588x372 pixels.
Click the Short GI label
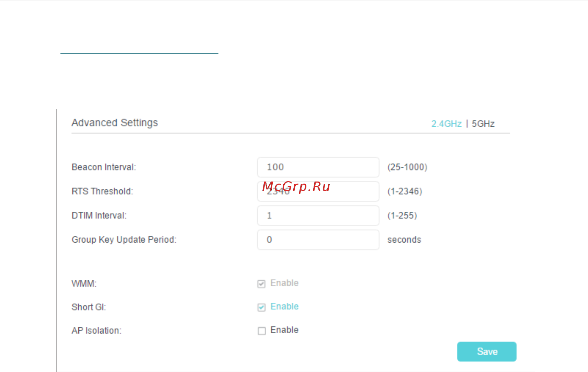89,307
